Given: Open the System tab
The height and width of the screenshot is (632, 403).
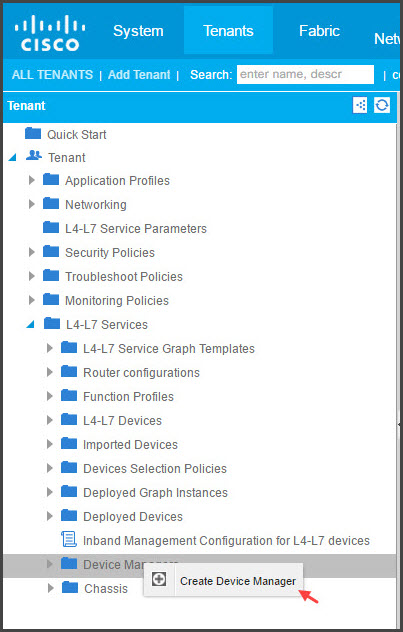Looking at the screenshot, I should click(138, 31).
